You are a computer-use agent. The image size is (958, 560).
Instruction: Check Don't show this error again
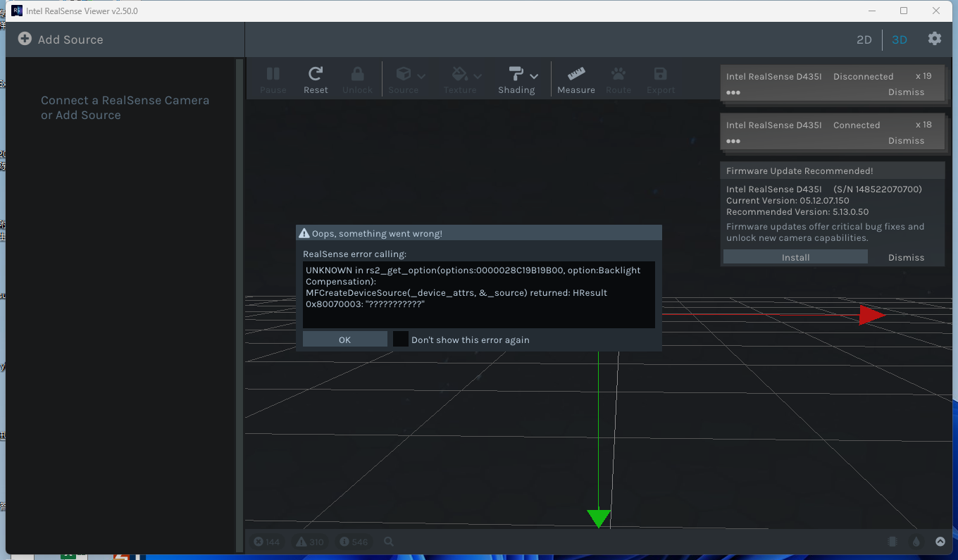point(400,339)
